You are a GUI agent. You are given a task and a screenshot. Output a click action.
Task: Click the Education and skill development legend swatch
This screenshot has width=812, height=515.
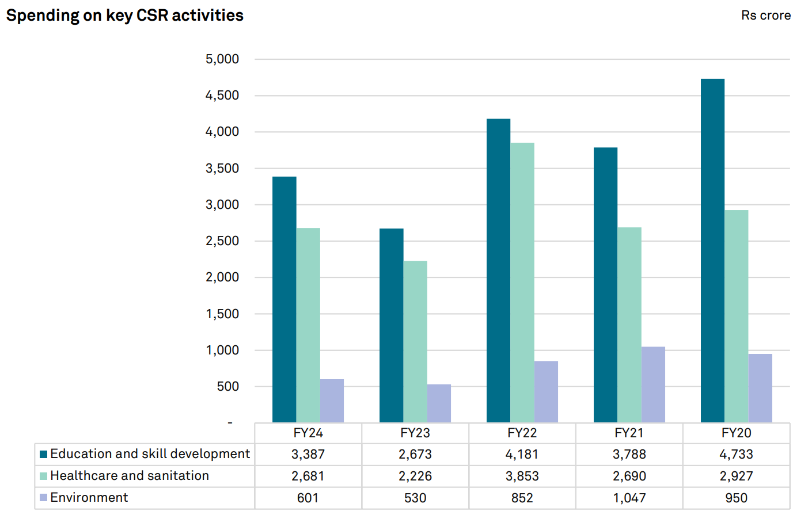[43, 454]
